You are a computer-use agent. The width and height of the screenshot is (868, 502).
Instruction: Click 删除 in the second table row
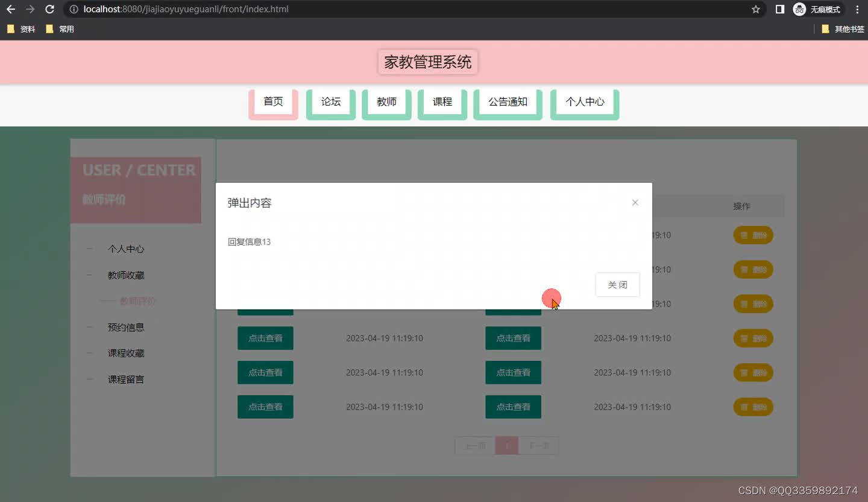[753, 270]
